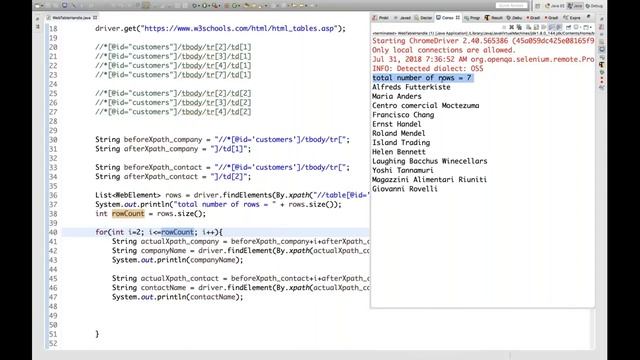Image resolution: width=640 pixels, height=360 pixels.
Task: Switch to the Progress view tab
Action: point(472,18)
